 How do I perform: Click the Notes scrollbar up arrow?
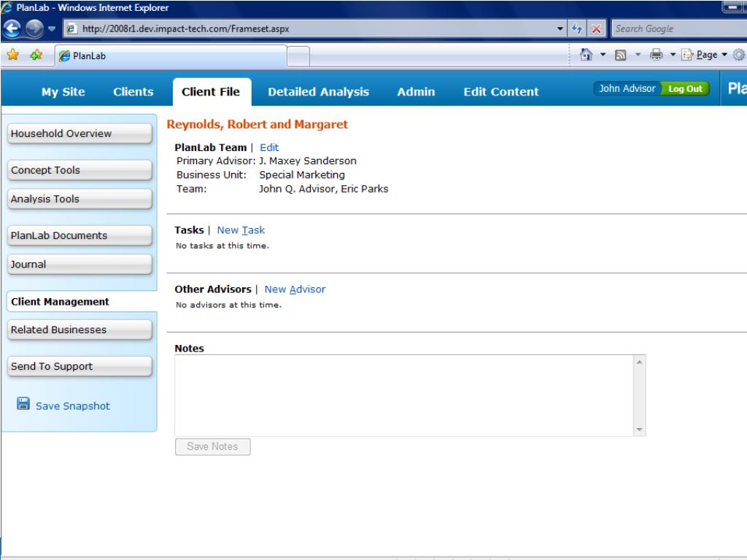point(639,362)
